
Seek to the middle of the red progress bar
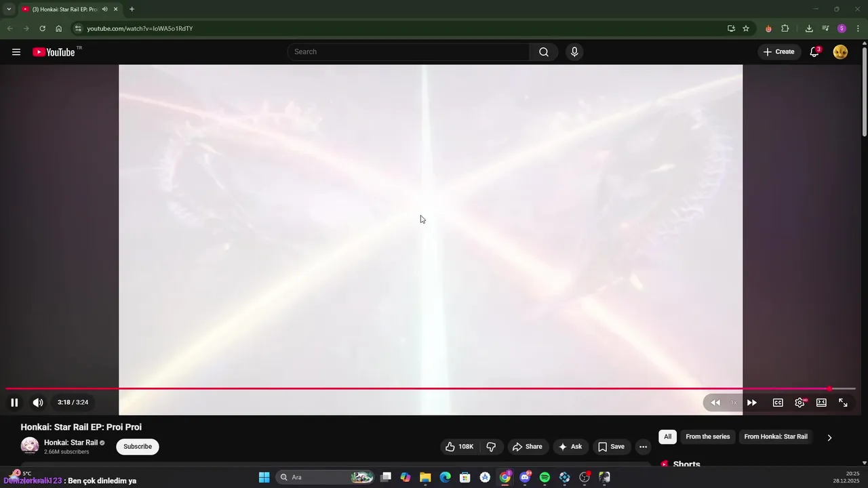(x=417, y=389)
